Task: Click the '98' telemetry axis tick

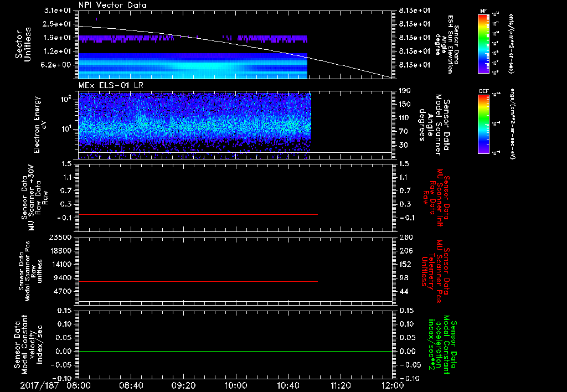Action: (x=404, y=278)
